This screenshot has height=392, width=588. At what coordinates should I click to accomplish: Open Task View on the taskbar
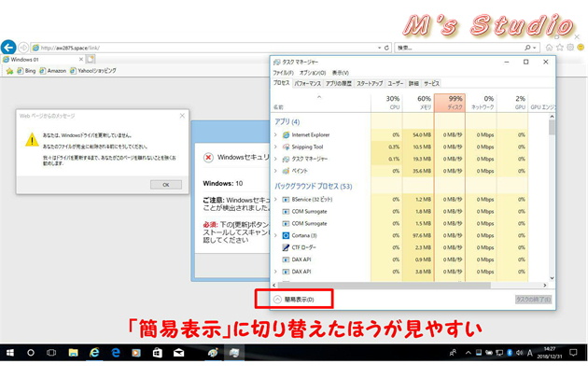pos(51,353)
